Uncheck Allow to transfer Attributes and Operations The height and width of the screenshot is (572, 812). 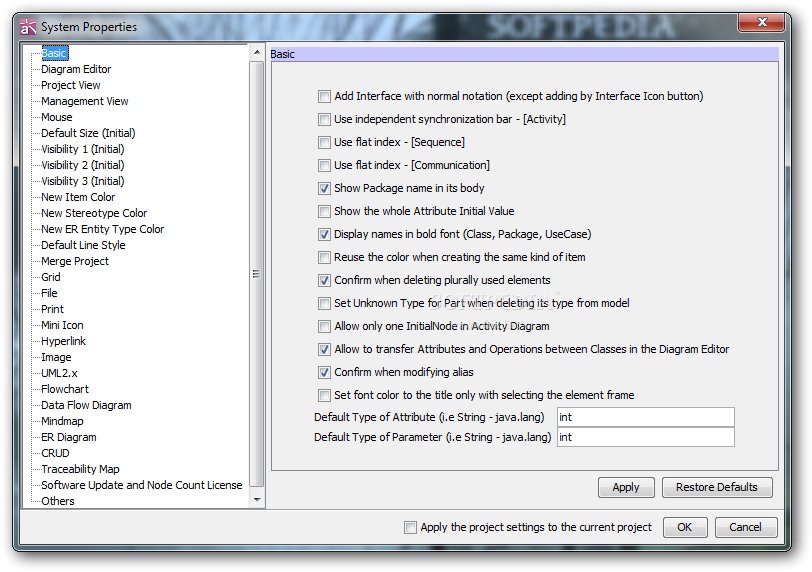(x=324, y=349)
